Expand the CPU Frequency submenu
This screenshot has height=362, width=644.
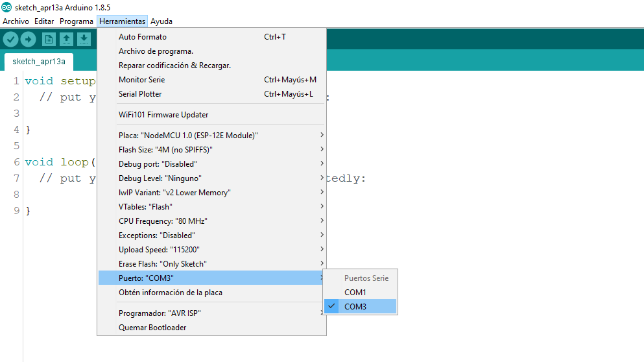pyautogui.click(x=211, y=221)
